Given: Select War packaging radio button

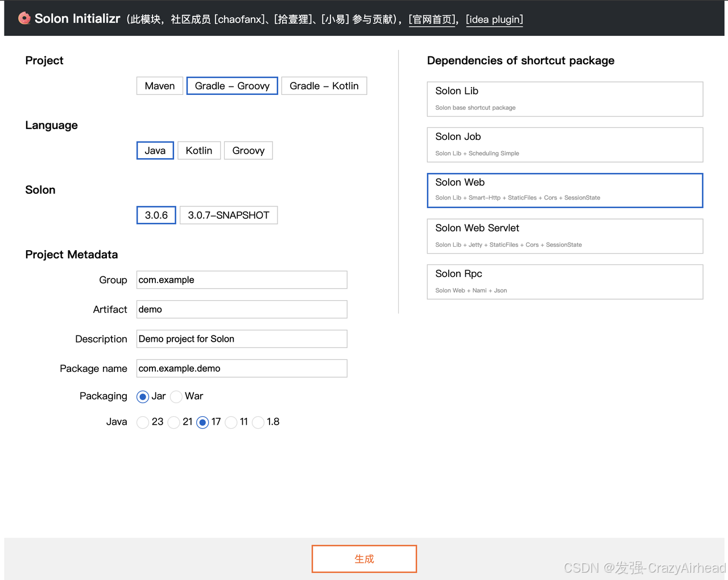Looking at the screenshot, I should point(176,396).
